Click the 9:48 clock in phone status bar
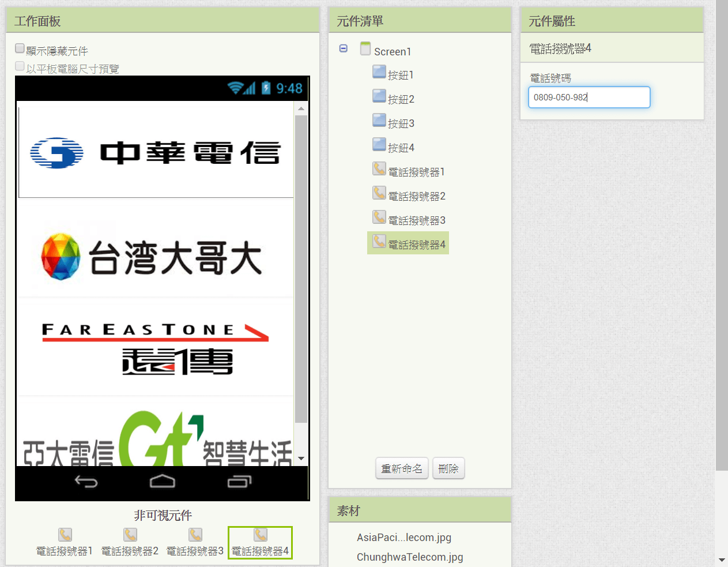 (x=289, y=88)
